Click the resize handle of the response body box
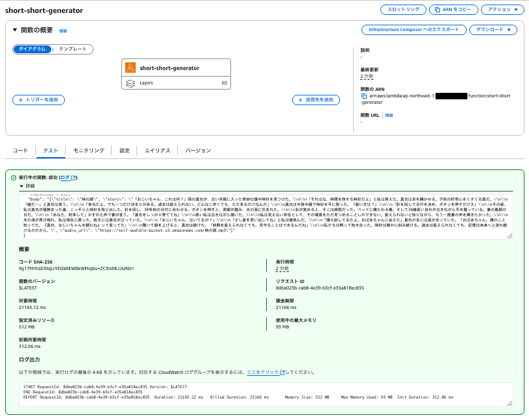 [510, 236]
